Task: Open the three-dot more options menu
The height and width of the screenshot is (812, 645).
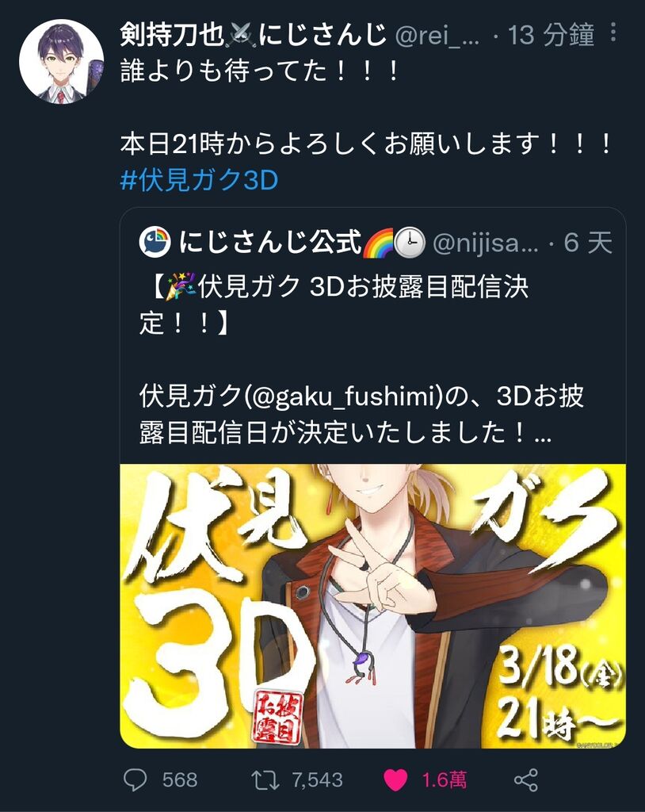Action: 613,32
